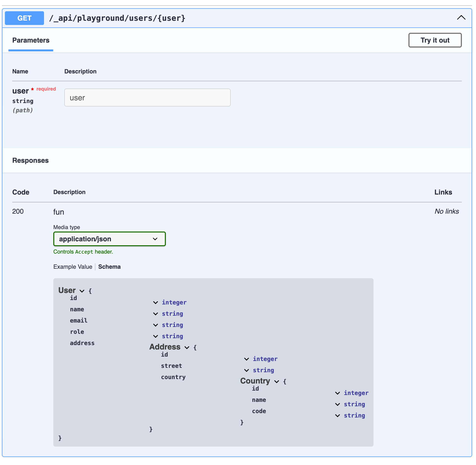This screenshot has height=465, width=476.
Task: Expand the string type of street field
Action: tap(247, 370)
